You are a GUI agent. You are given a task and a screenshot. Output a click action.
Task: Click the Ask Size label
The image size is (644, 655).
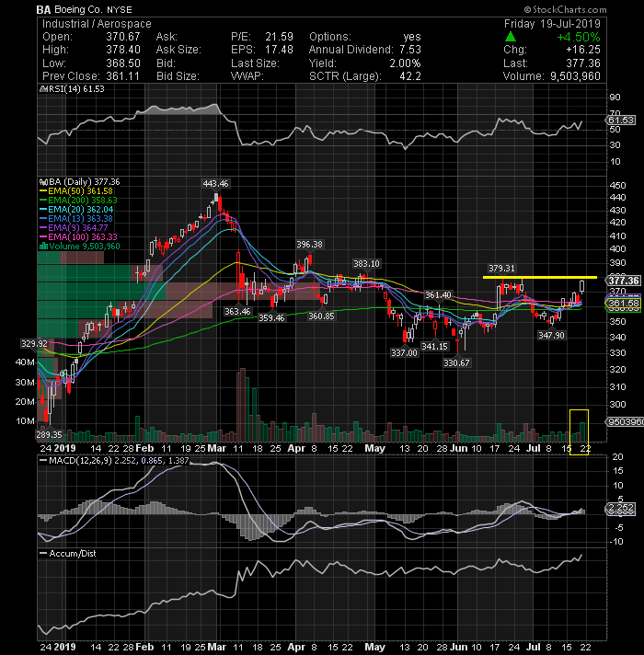pyautogui.click(x=178, y=50)
